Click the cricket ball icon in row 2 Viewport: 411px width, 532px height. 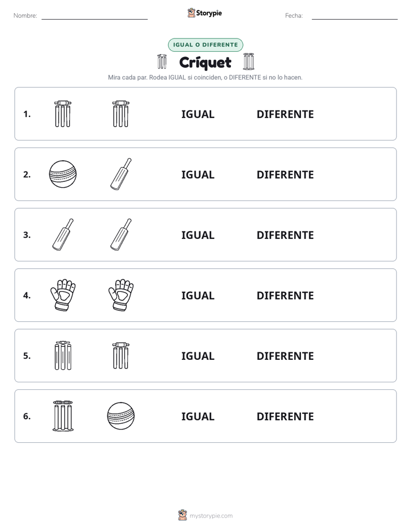tap(63, 174)
